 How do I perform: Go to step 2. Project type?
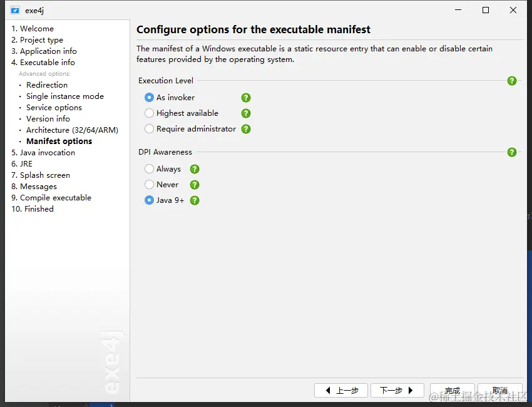pyautogui.click(x=38, y=40)
